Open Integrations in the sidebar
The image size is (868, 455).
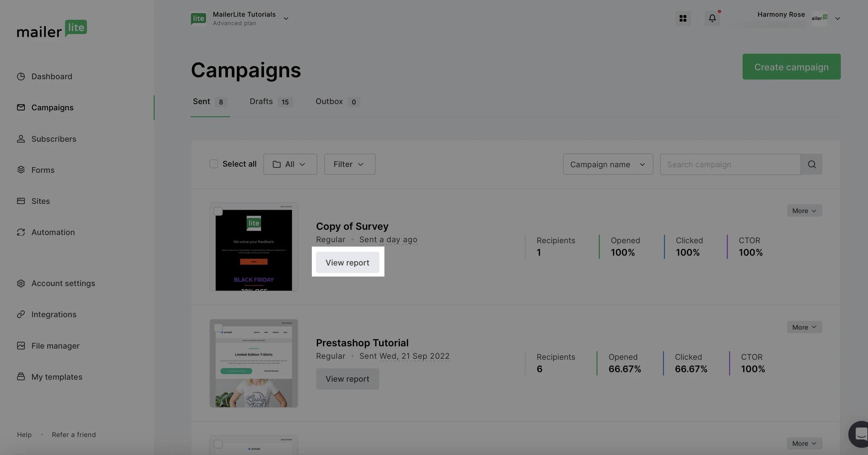click(x=47, y=314)
